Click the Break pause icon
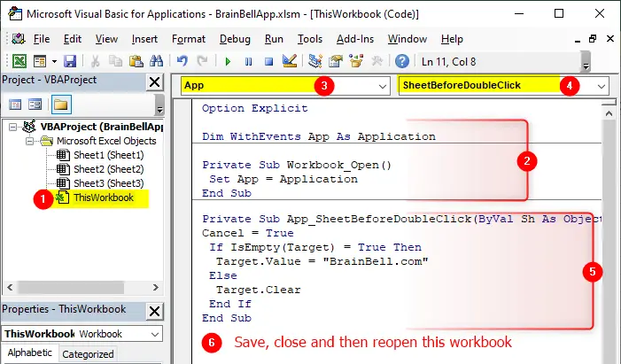Image resolution: width=621 pixels, height=364 pixels. (x=248, y=61)
